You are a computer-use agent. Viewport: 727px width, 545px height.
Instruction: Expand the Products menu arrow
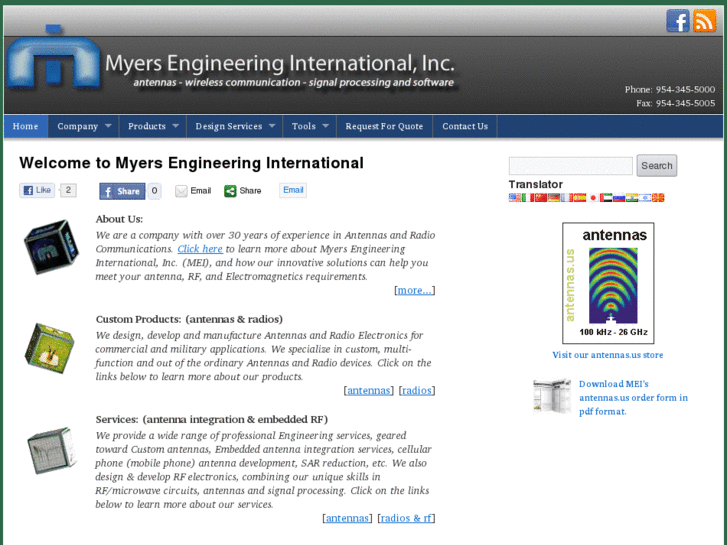[x=176, y=126]
